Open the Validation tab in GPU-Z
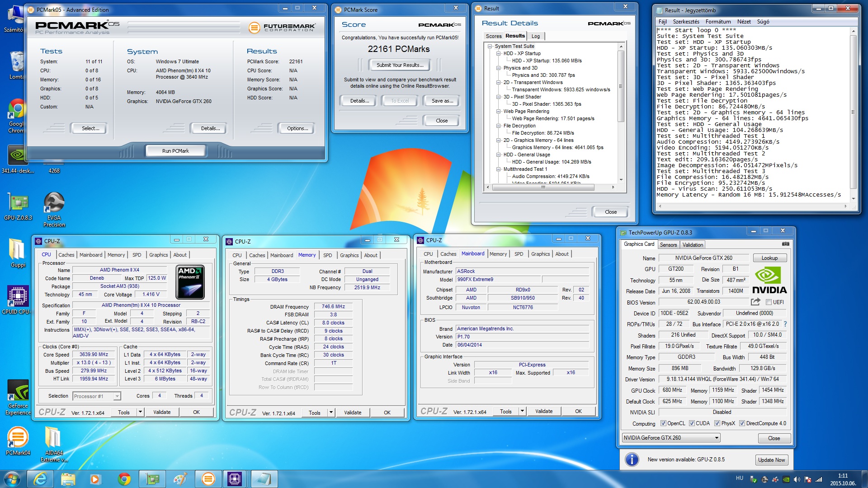This screenshot has width=868, height=488. 693,245
